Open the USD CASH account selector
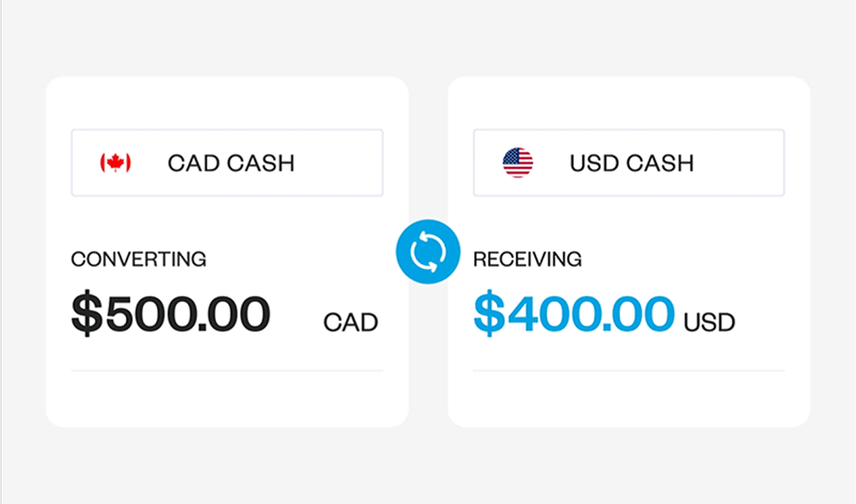The image size is (856, 504). click(x=629, y=163)
